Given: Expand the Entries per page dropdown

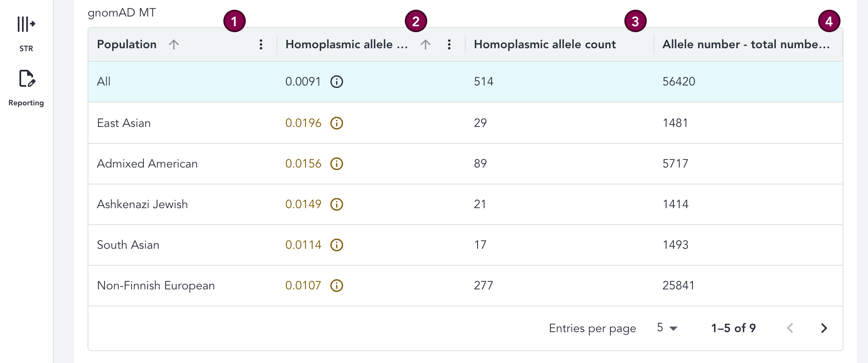Looking at the screenshot, I should pyautogui.click(x=667, y=328).
